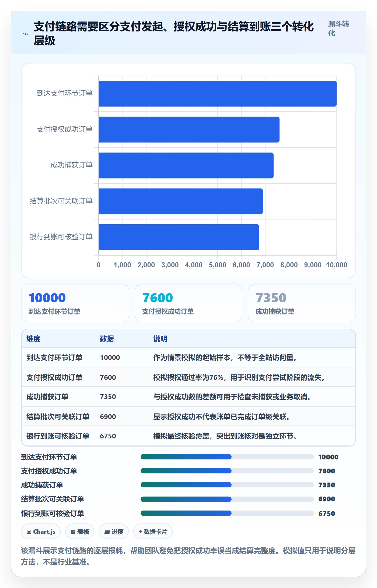Select the 进度 chip
The image size is (377, 588).
pyautogui.click(x=114, y=532)
